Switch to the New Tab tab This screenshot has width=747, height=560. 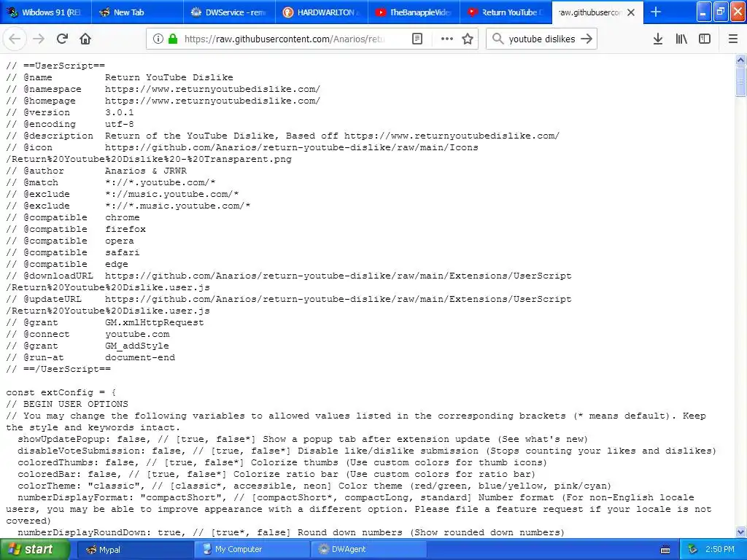pyautogui.click(x=137, y=12)
